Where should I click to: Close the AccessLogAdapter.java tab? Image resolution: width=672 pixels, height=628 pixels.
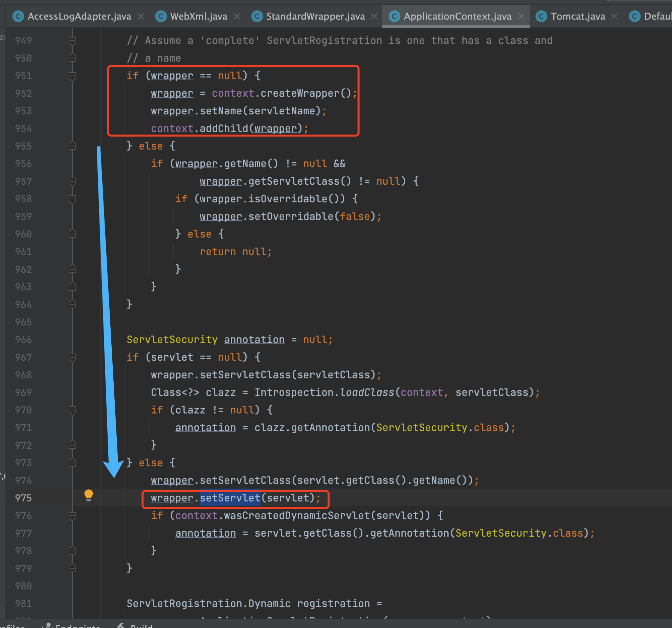click(x=141, y=16)
